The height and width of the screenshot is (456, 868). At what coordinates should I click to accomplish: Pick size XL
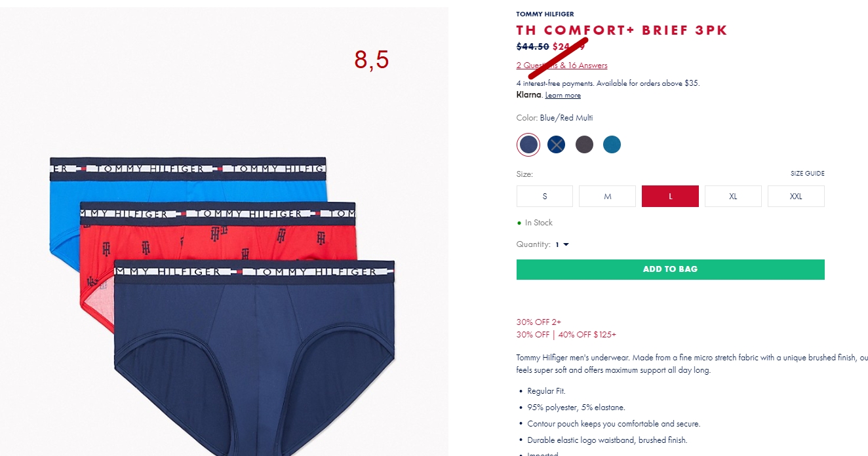click(x=733, y=197)
